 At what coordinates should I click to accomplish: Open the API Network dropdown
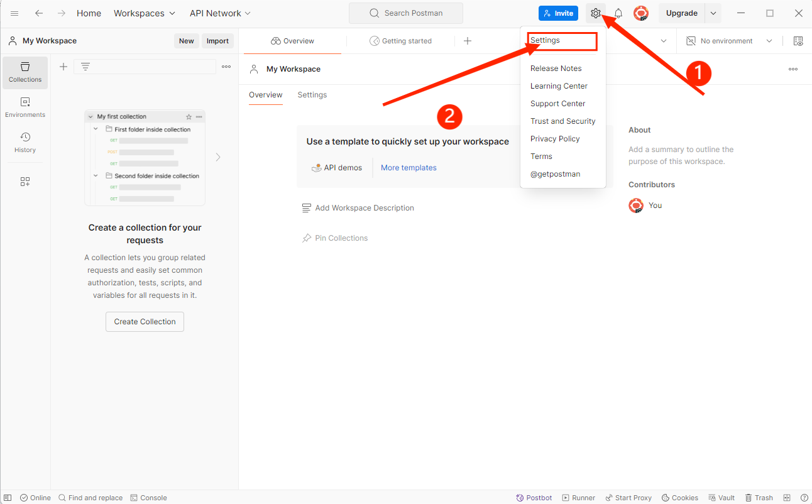pos(220,13)
